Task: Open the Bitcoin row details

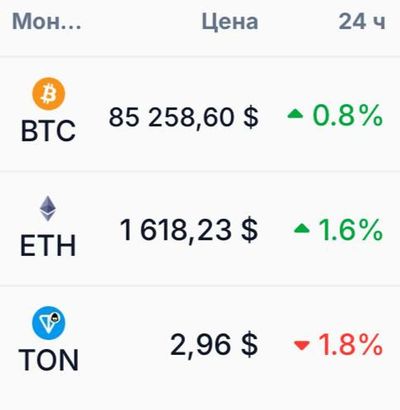Action: [200, 114]
